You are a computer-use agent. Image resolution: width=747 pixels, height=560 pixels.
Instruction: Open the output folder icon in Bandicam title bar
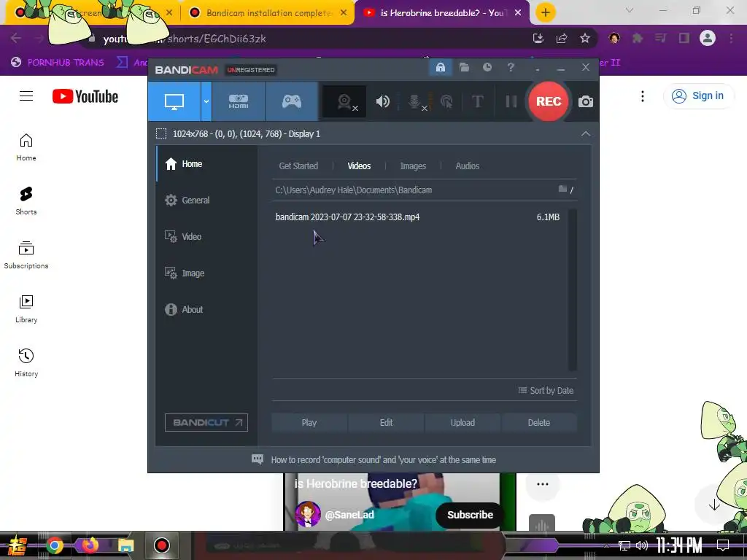point(464,68)
